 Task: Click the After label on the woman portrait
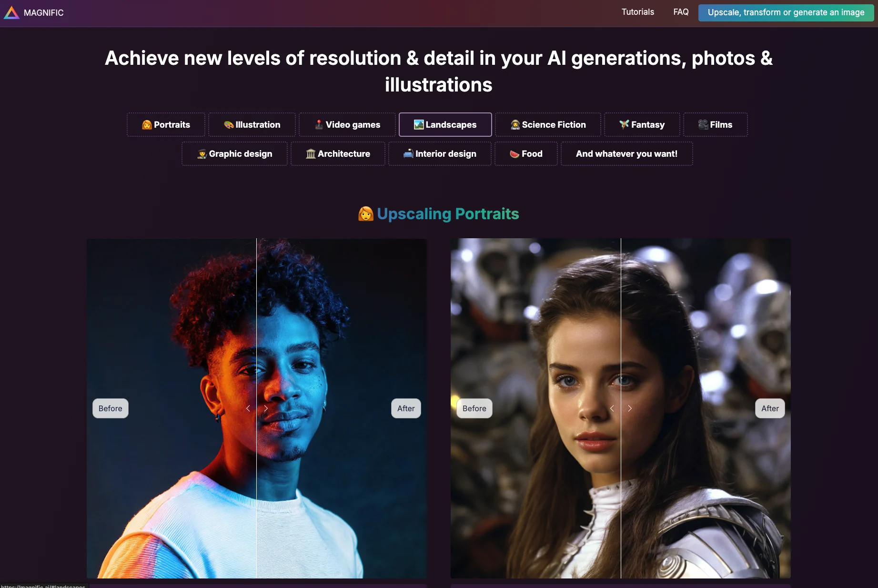(x=770, y=408)
